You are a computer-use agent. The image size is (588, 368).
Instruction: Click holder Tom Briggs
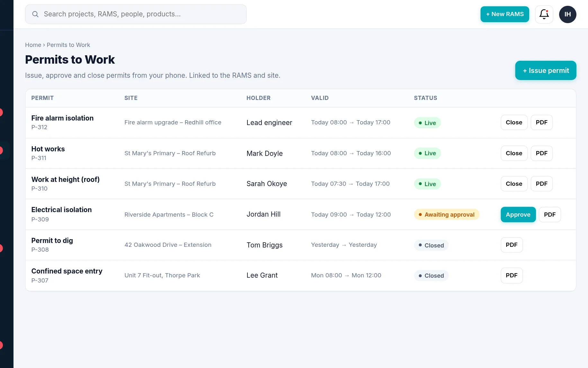[x=265, y=245]
